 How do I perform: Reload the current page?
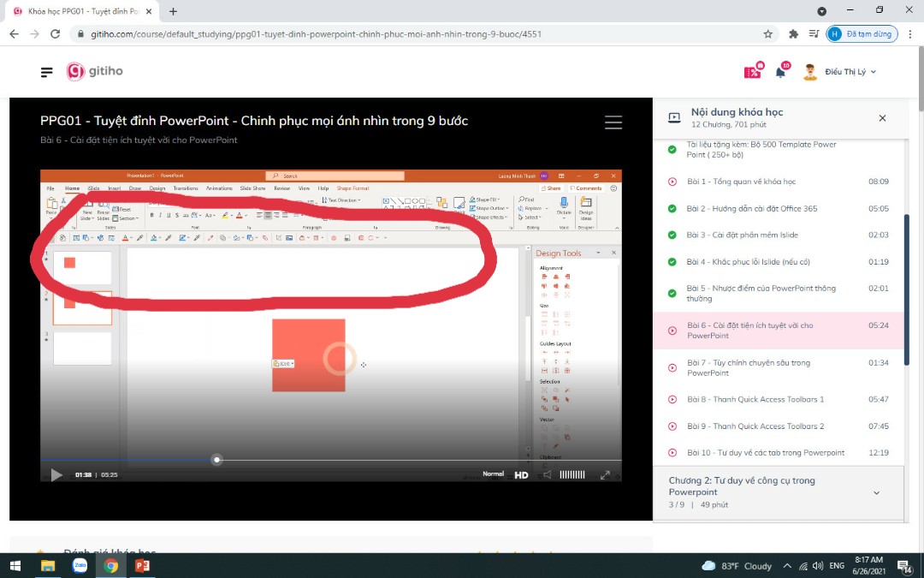[x=56, y=34]
